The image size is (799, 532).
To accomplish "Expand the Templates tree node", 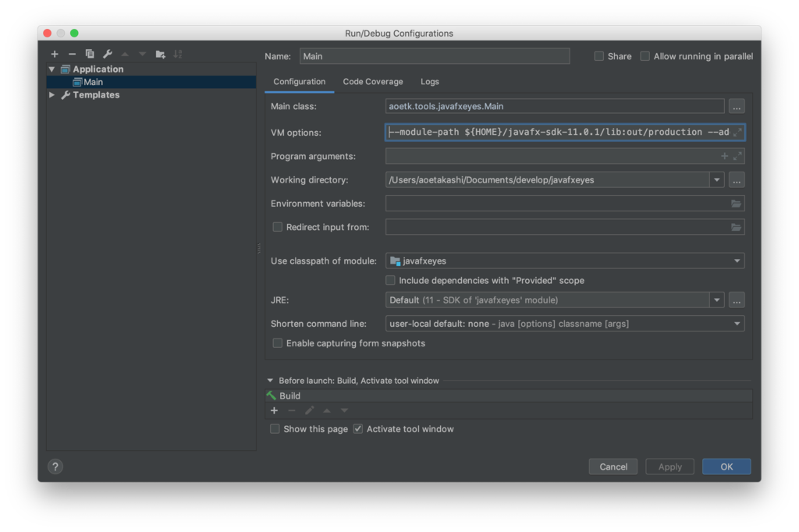I will tap(52, 95).
